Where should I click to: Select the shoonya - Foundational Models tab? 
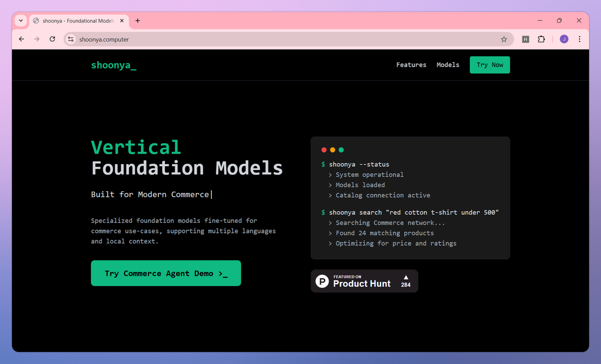point(79,21)
